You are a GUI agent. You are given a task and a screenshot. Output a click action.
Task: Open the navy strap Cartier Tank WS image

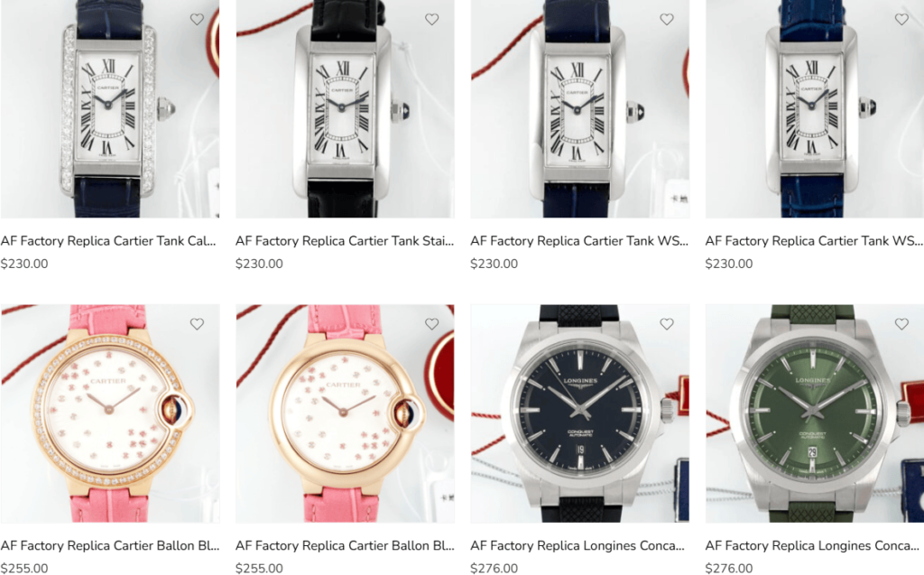click(580, 109)
